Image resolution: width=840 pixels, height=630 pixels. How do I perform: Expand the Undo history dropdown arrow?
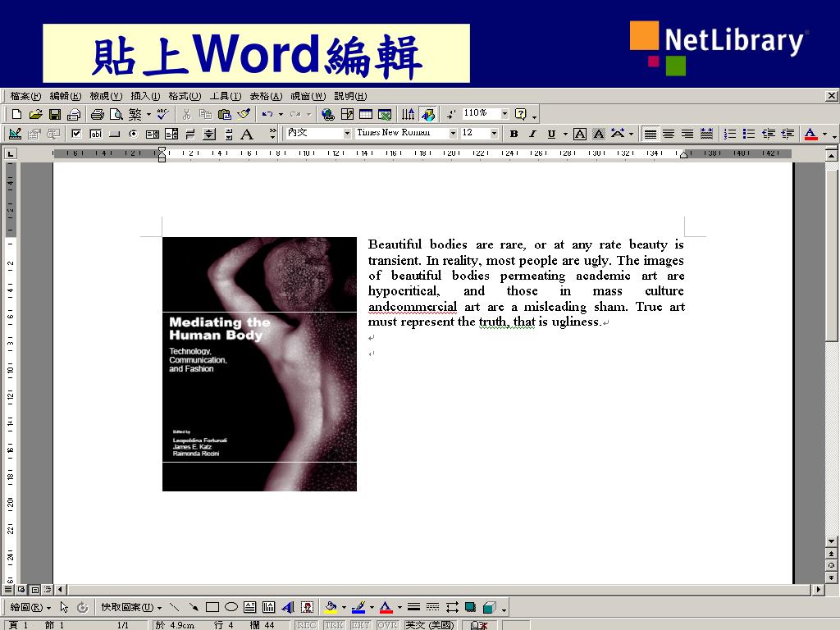(x=281, y=114)
